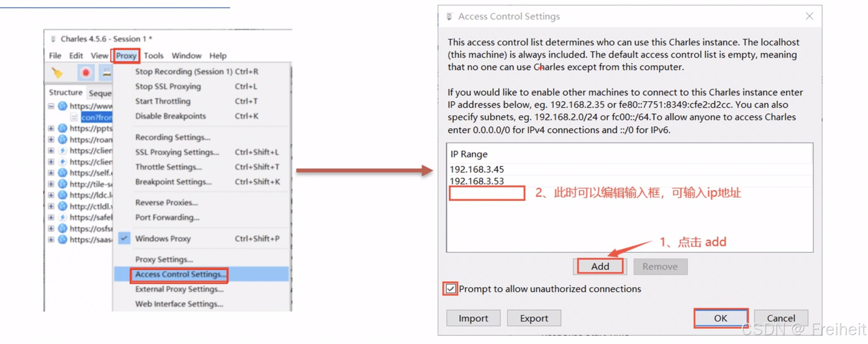Open Proxy Settings... menu entry
This screenshot has width=868, height=344.
click(202, 260)
